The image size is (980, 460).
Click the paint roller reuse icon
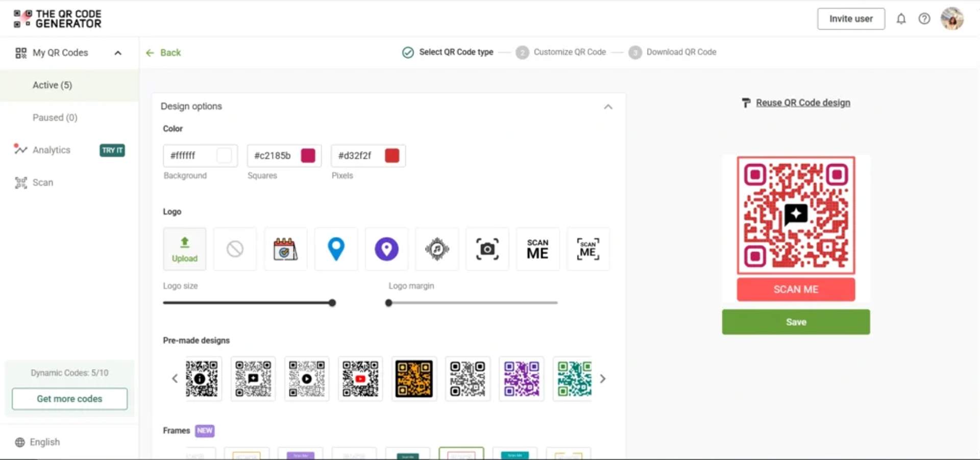pyautogui.click(x=746, y=103)
